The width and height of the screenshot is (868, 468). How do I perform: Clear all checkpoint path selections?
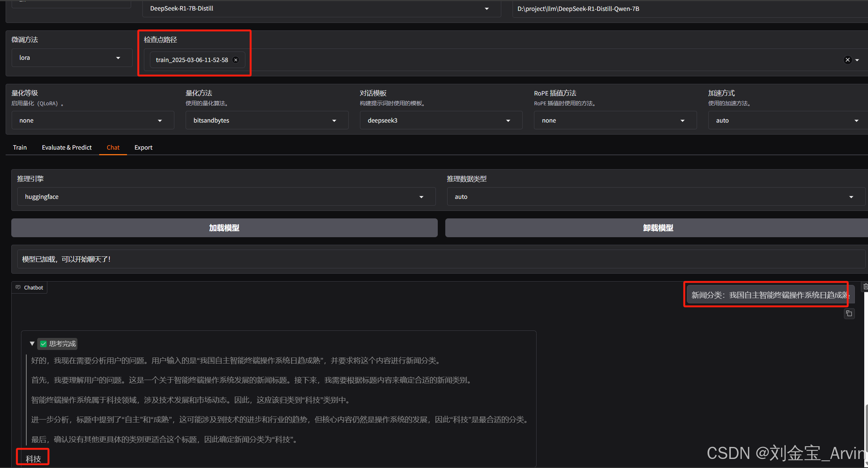847,60
